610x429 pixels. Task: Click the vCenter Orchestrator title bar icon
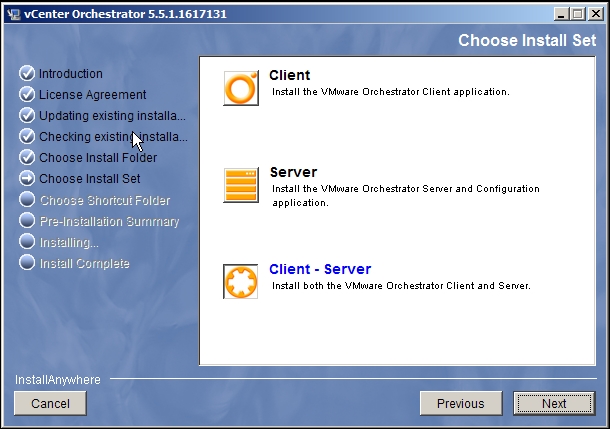tap(11, 13)
